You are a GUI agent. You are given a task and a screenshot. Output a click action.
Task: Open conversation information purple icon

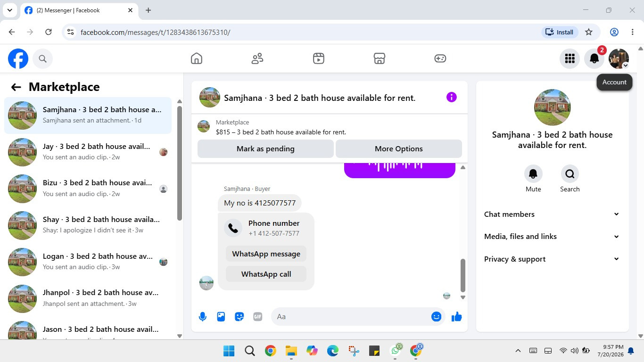[x=452, y=97]
